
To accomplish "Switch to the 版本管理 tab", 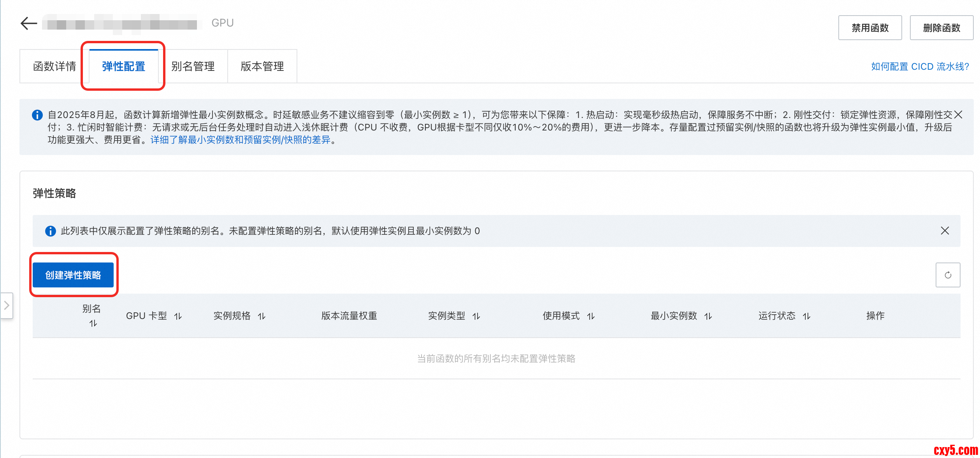I will point(262,67).
